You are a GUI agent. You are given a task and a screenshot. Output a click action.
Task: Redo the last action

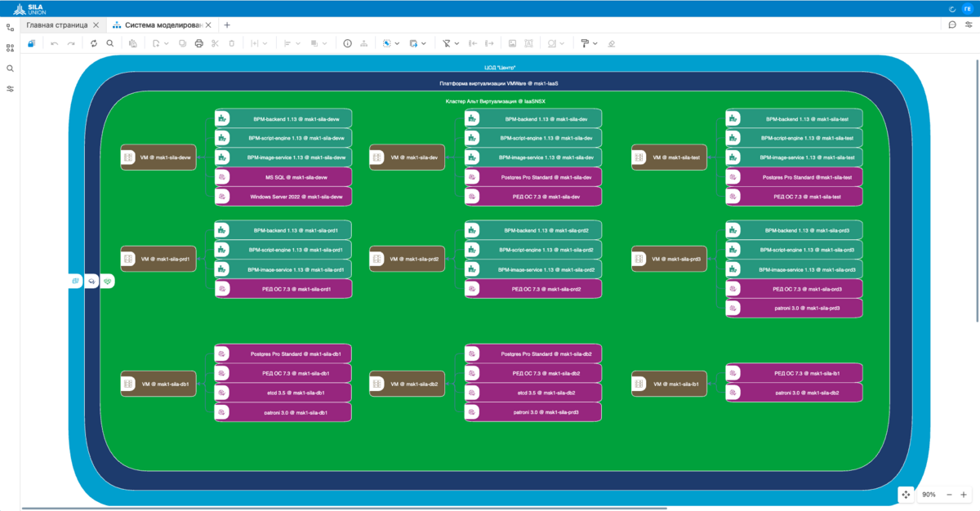point(71,43)
